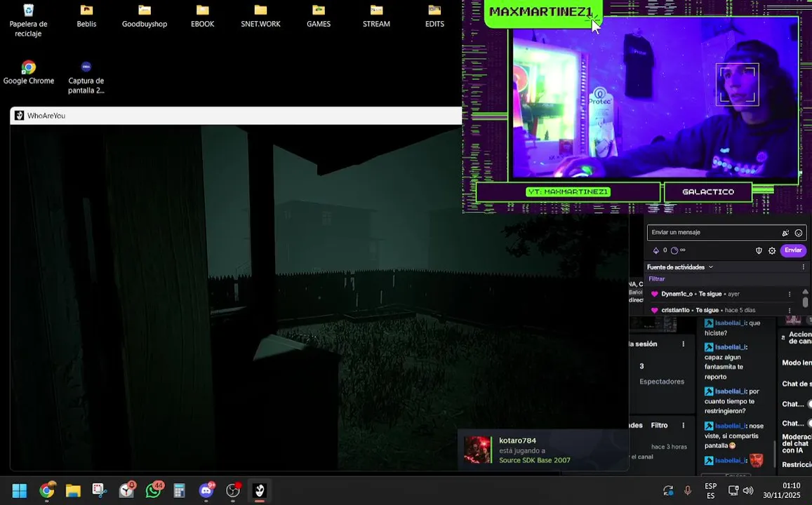Click the Filtrar link

click(x=657, y=279)
